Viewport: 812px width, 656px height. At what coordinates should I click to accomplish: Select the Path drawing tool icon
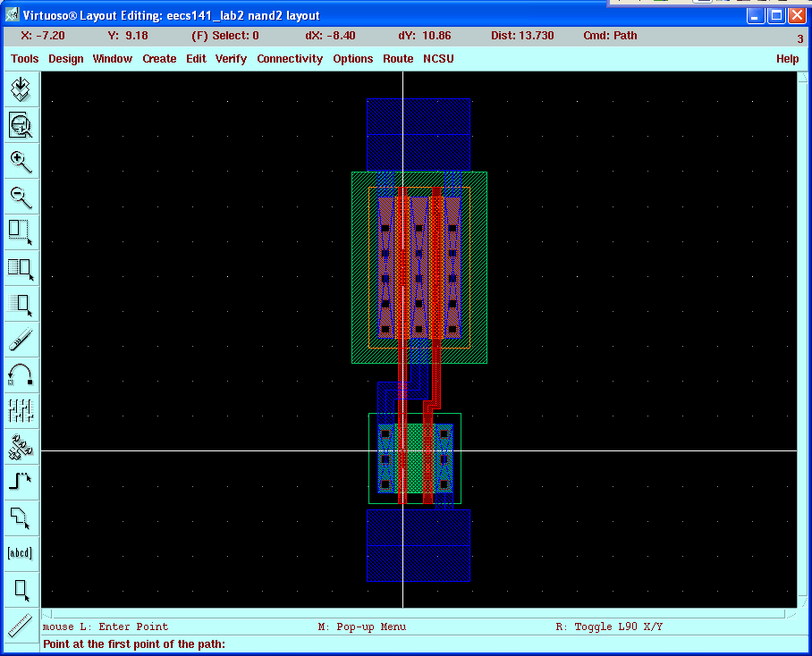coord(21,482)
